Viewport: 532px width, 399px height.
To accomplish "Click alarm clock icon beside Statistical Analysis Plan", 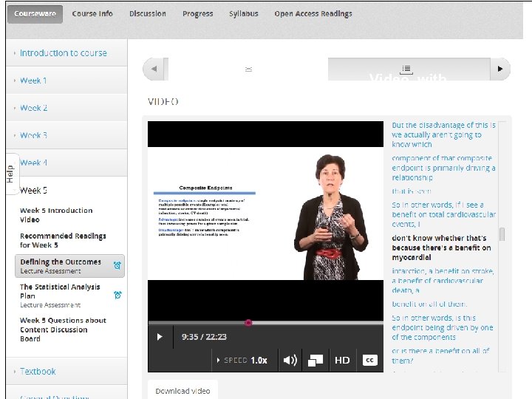I will pyautogui.click(x=117, y=295).
